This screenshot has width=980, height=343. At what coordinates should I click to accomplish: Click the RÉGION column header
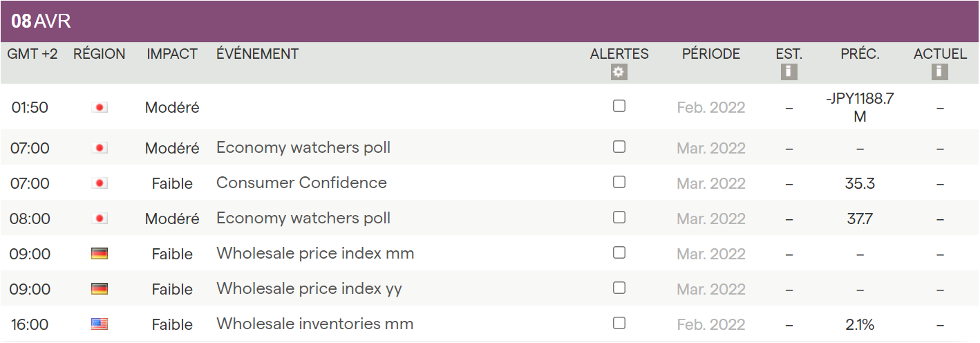coord(100,54)
